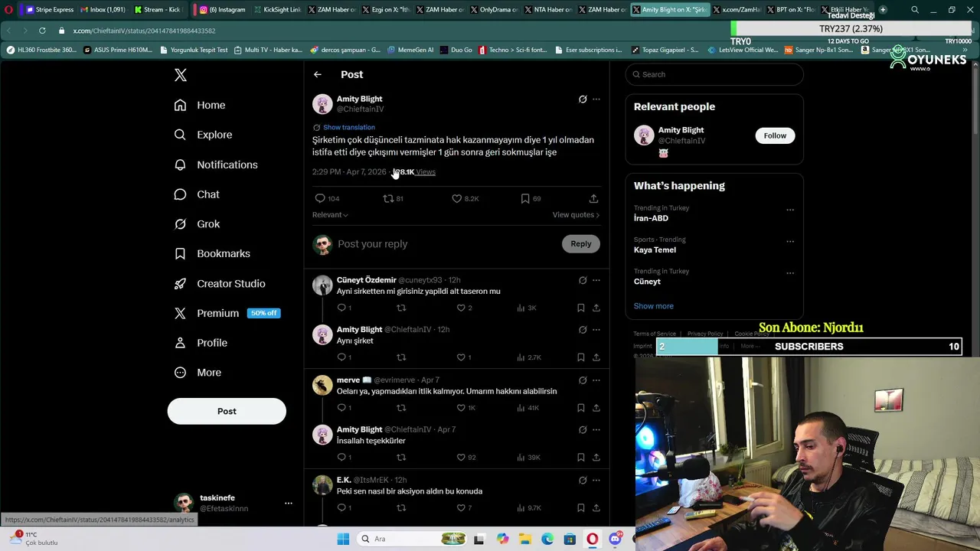The height and width of the screenshot is (551, 980).
Task: Repost Cüneyt Özdemir's reply
Action: point(401,308)
